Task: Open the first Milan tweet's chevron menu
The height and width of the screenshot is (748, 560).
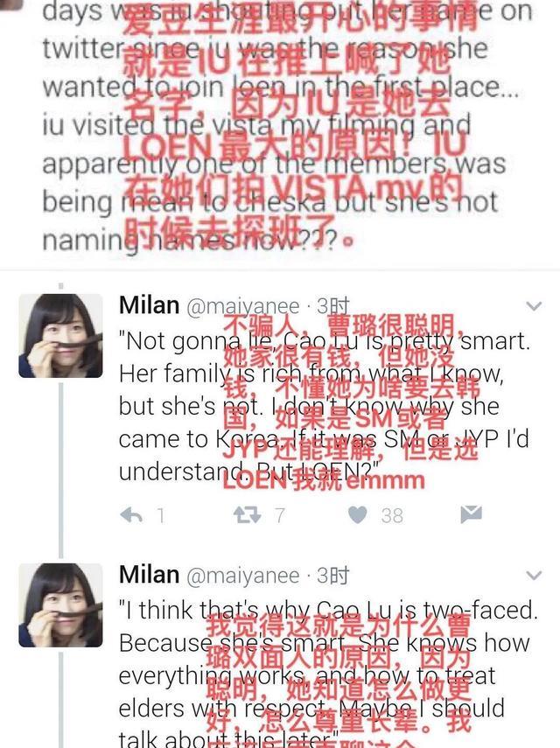Action: (534, 306)
